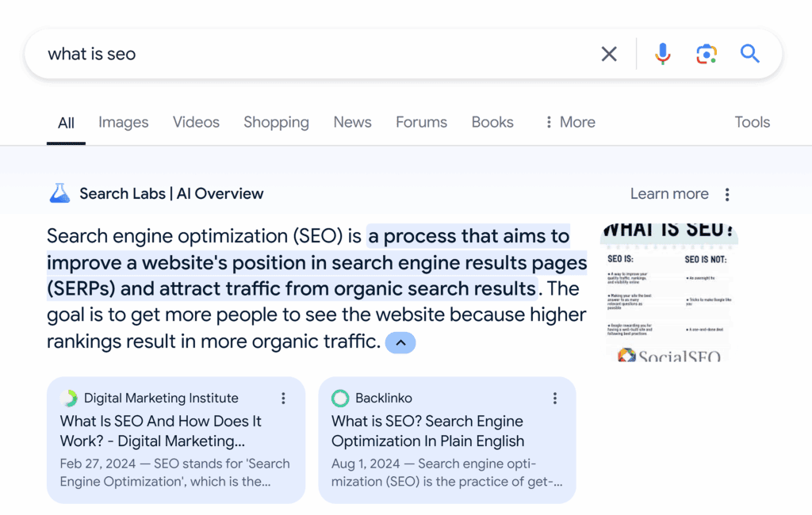Open the Digital Marketing Institute card's three-dot menu

[x=283, y=398]
